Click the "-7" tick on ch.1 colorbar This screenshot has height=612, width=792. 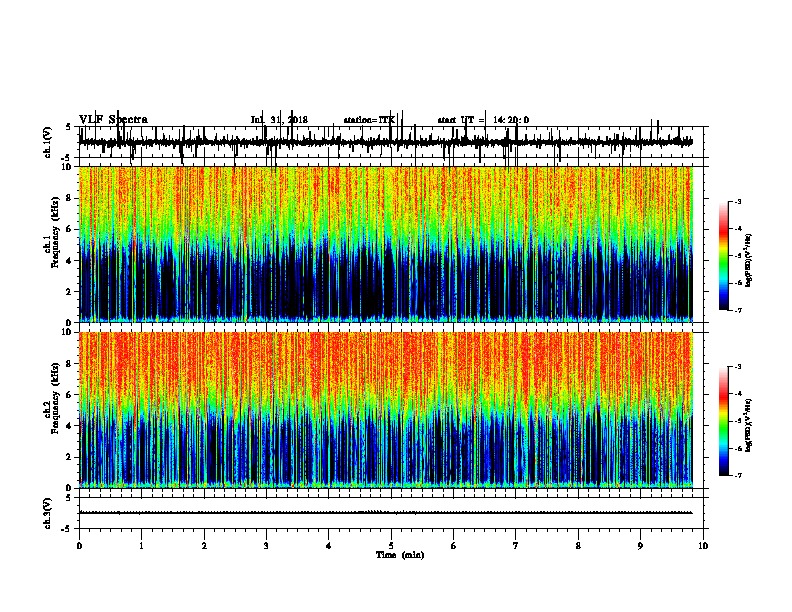click(x=738, y=310)
